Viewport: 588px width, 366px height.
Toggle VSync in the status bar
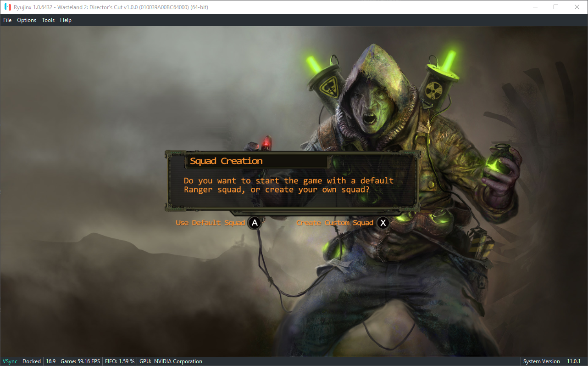[x=10, y=361]
